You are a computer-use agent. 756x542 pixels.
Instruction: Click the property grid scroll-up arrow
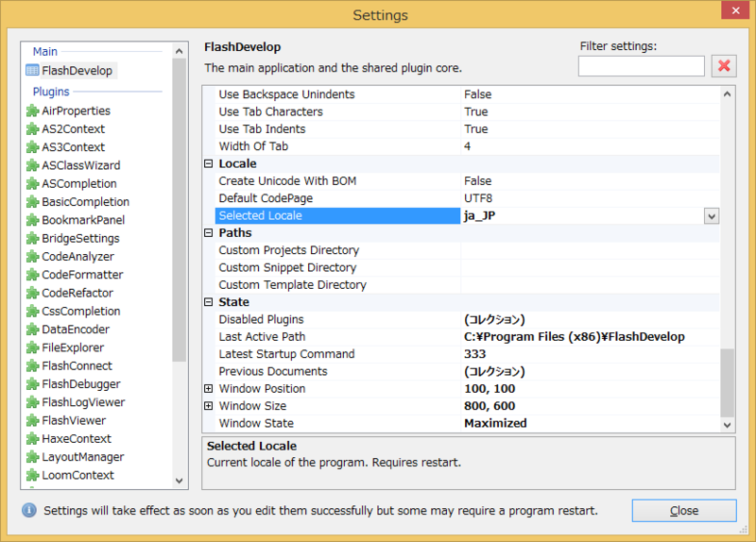(x=727, y=93)
